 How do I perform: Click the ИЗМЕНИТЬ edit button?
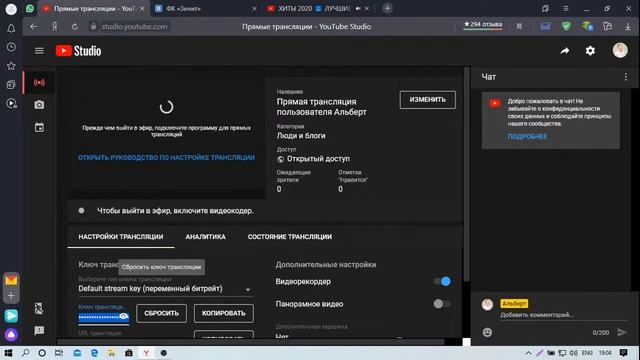pyautogui.click(x=427, y=100)
